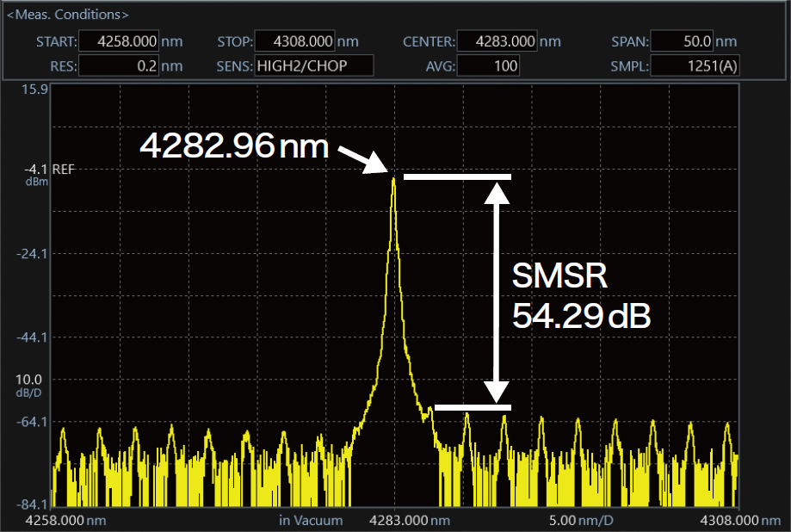Click the -24.1 axis value
The image size is (791, 532).
pyautogui.click(x=32, y=253)
